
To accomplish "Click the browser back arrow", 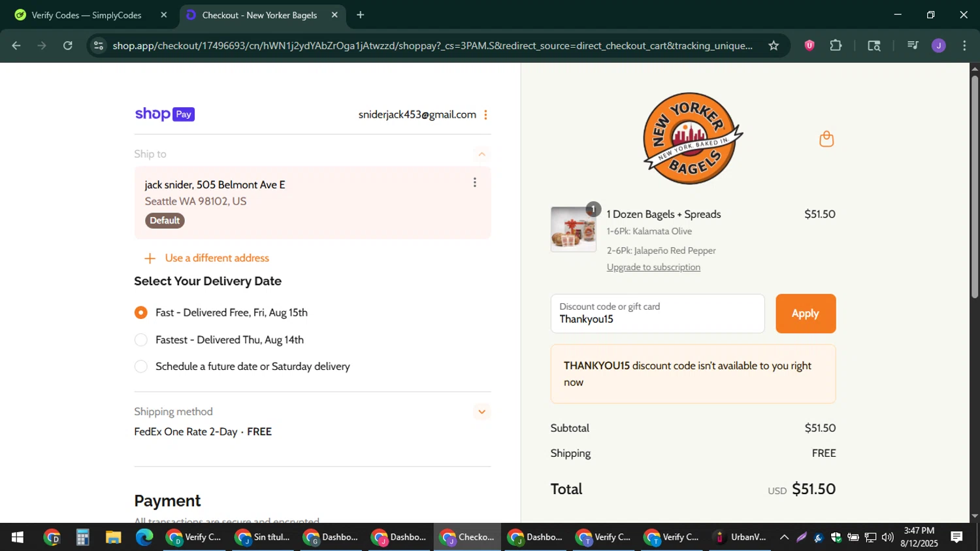I will tap(16, 46).
